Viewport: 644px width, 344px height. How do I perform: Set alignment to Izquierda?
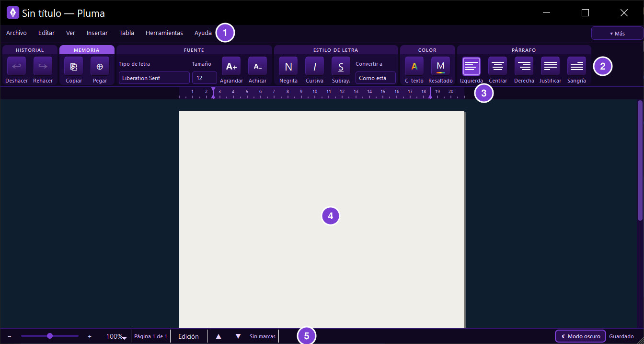[x=471, y=66]
